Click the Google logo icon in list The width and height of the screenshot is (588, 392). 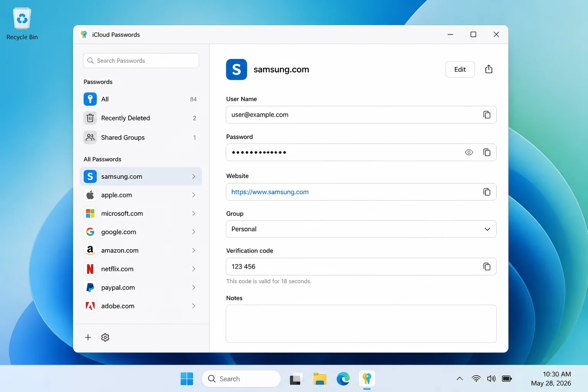[x=90, y=232]
